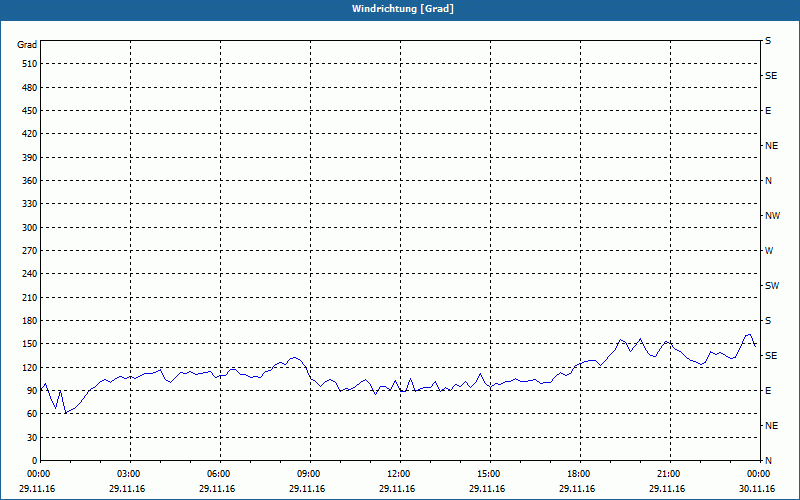Image resolution: width=800 pixels, height=500 pixels.
Task: Click the chart title 'Windrichtung [Grad]'
Action: pos(403,9)
